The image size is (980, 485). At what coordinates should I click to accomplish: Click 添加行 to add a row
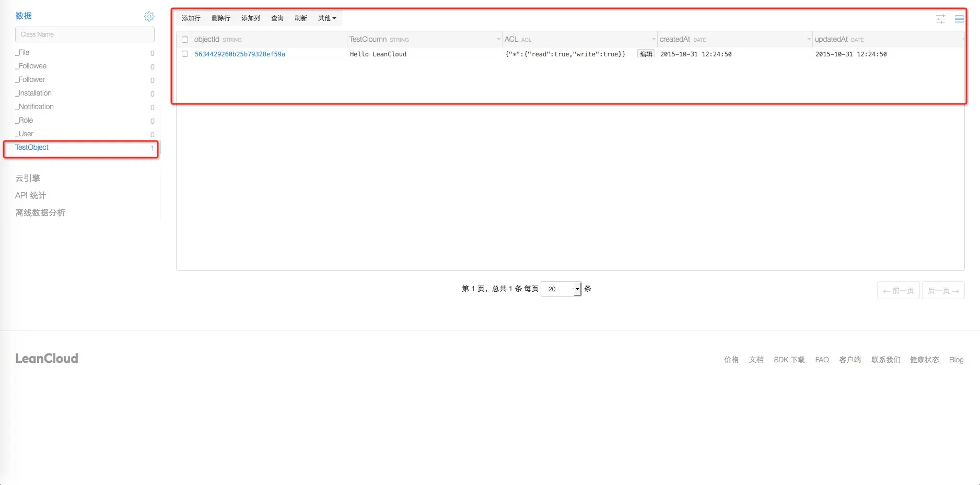tap(191, 18)
